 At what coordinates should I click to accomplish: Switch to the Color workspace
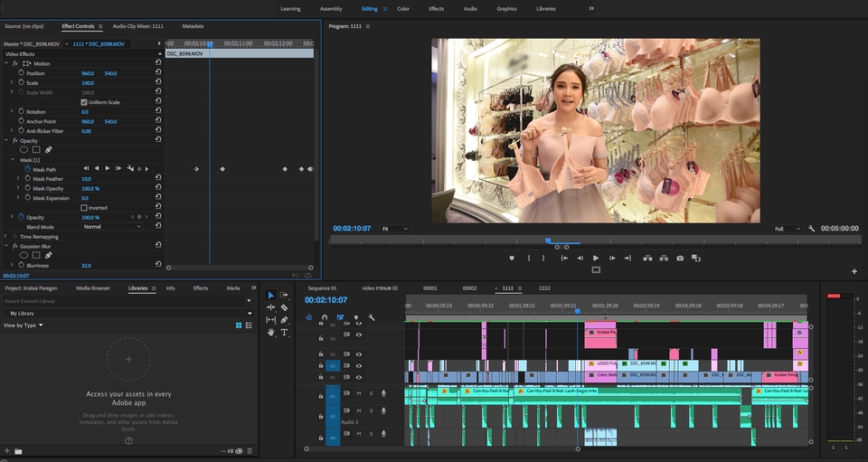tap(403, 8)
